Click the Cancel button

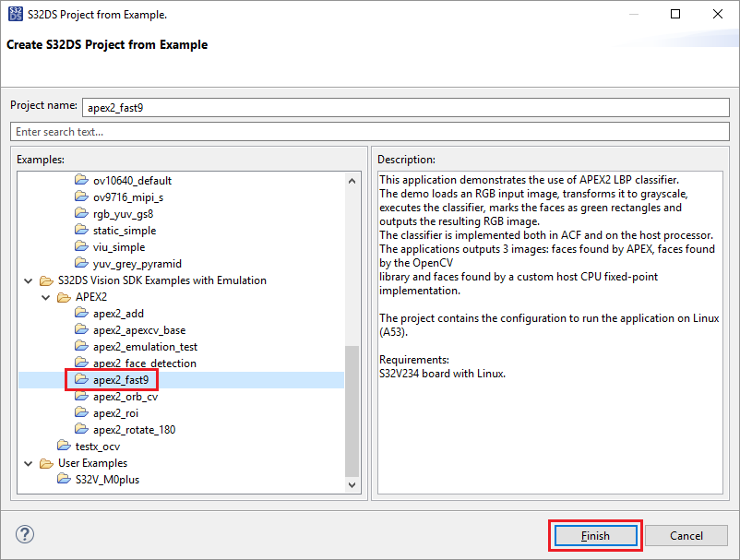(x=686, y=535)
